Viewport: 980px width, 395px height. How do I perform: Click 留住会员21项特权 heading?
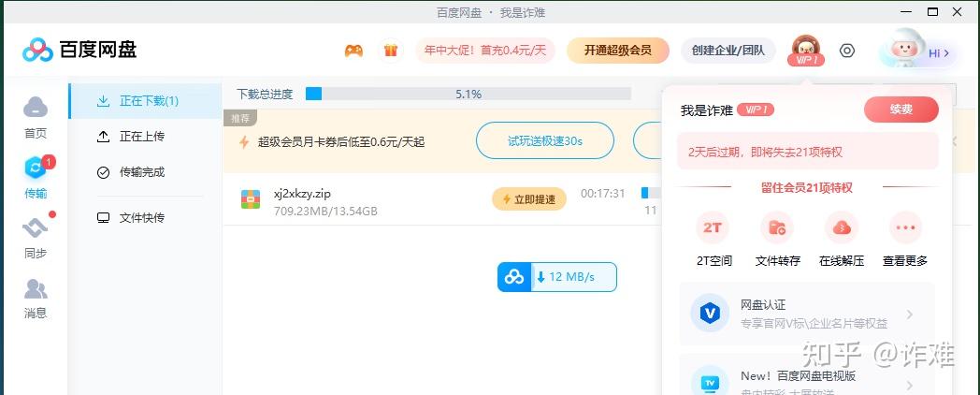pyautogui.click(x=806, y=187)
